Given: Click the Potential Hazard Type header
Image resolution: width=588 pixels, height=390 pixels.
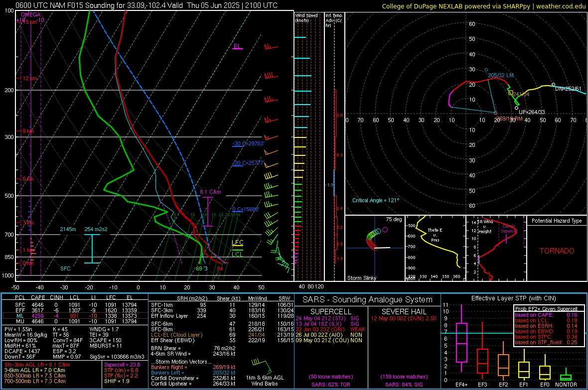Looking at the screenshot, I should click(x=557, y=221).
